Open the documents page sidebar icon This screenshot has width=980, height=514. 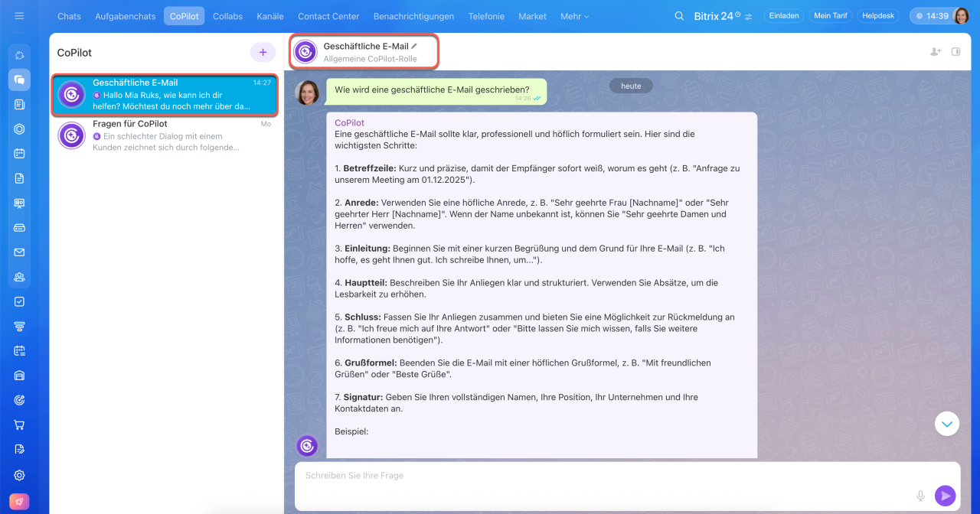[x=19, y=178]
